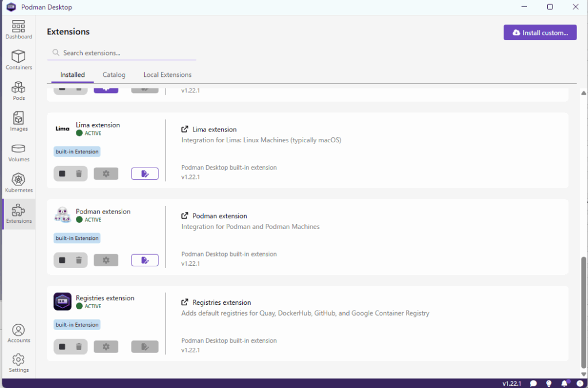Open the Containers view in sidebar

[x=18, y=60]
